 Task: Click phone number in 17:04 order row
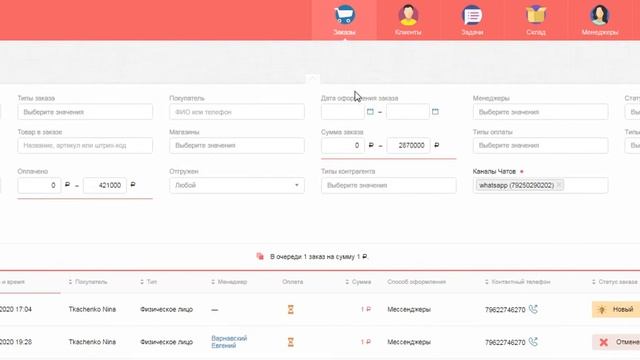point(505,310)
